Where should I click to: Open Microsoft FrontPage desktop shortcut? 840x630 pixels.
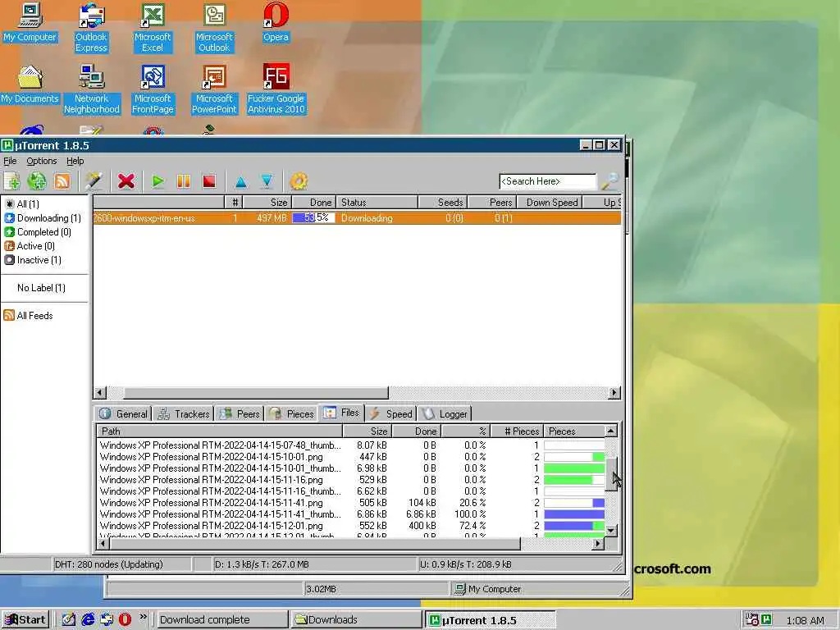point(153,89)
